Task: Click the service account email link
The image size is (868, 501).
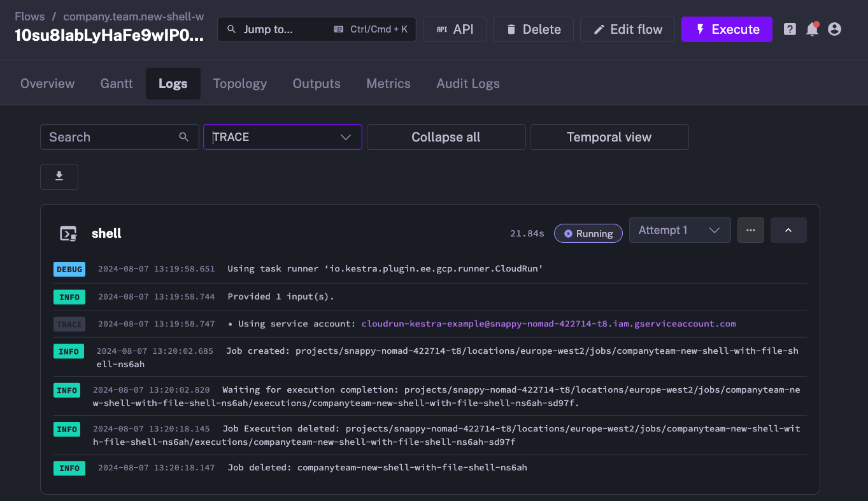Action: pos(548,324)
